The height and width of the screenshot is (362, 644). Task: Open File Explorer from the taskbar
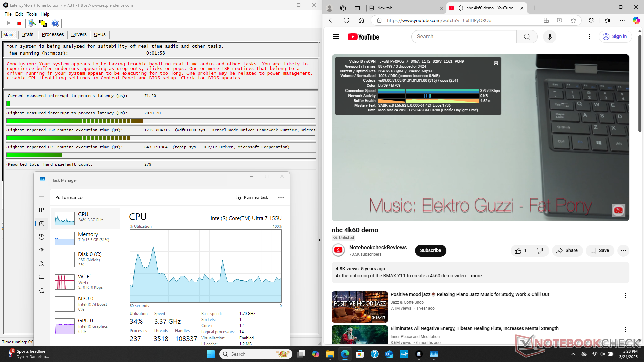[x=330, y=354]
